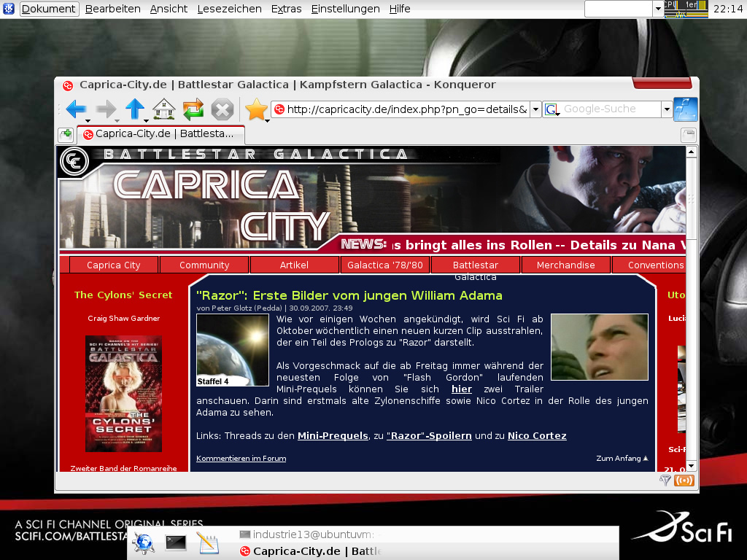Screen dimensions: 747x560
Task: Open the KDE K menu icon
Action: [x=8, y=8]
